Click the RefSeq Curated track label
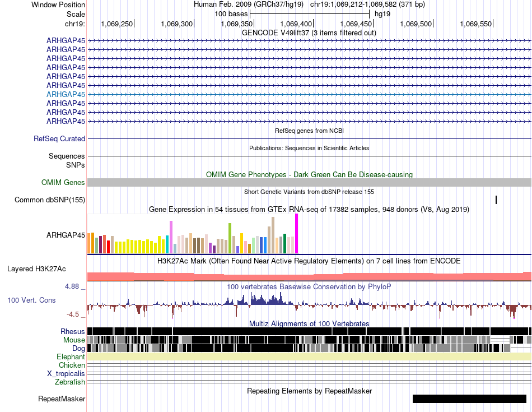The image size is (532, 412). pos(59,138)
